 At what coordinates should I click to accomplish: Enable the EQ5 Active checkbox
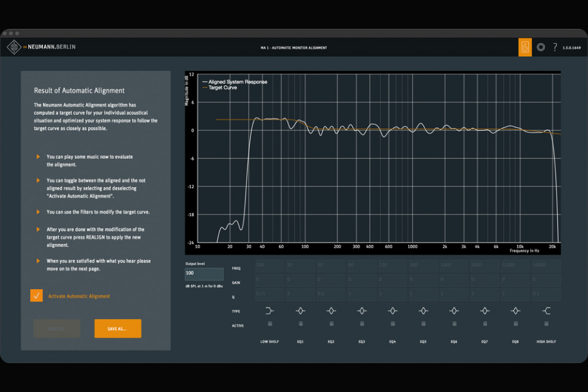click(x=423, y=323)
